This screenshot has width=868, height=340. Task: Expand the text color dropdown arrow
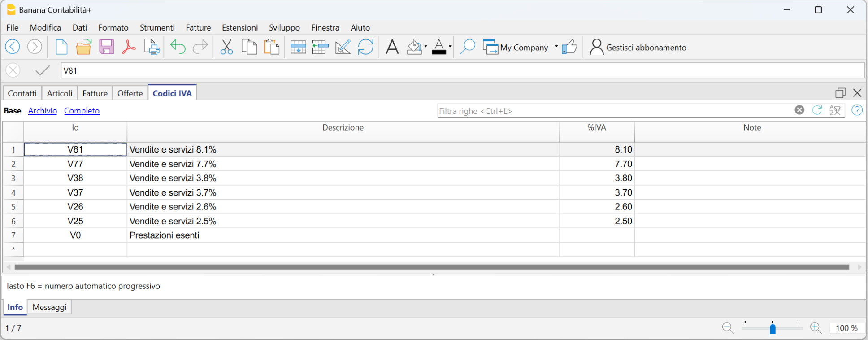point(450,47)
